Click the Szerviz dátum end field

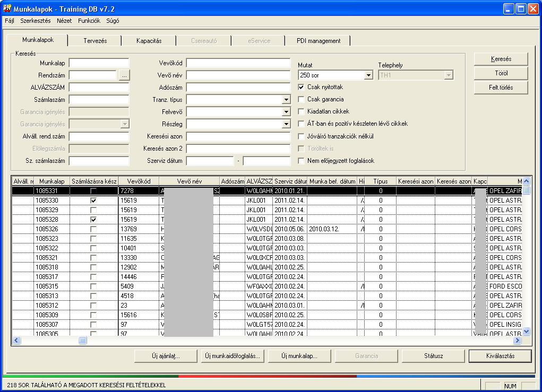(266, 161)
